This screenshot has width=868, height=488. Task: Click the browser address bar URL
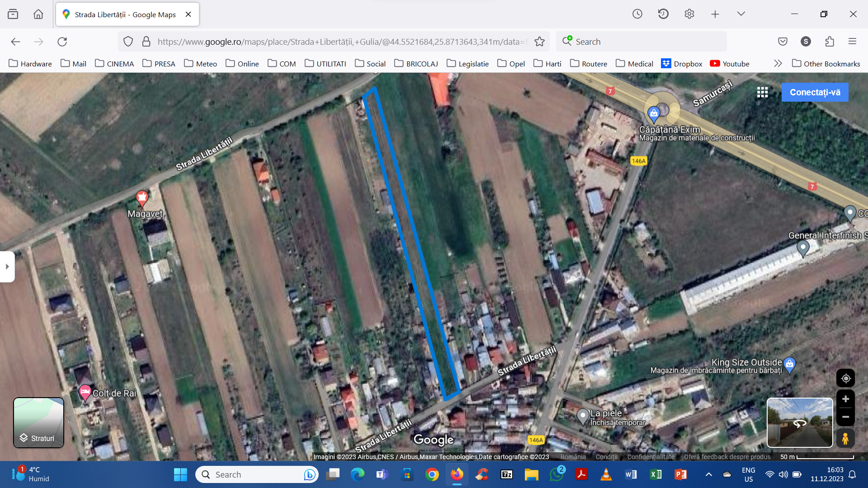click(x=341, y=42)
